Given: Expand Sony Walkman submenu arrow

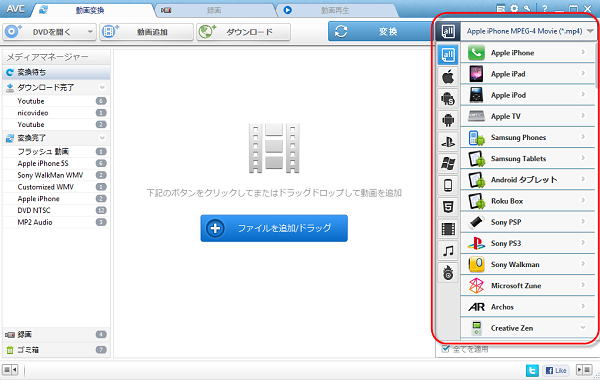Looking at the screenshot, I should [x=583, y=264].
